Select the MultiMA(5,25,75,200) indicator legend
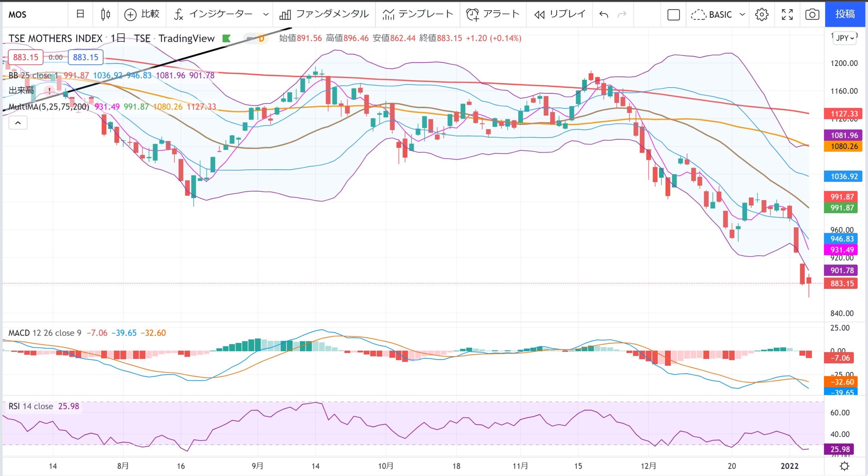The width and height of the screenshot is (868, 476). tap(49, 107)
